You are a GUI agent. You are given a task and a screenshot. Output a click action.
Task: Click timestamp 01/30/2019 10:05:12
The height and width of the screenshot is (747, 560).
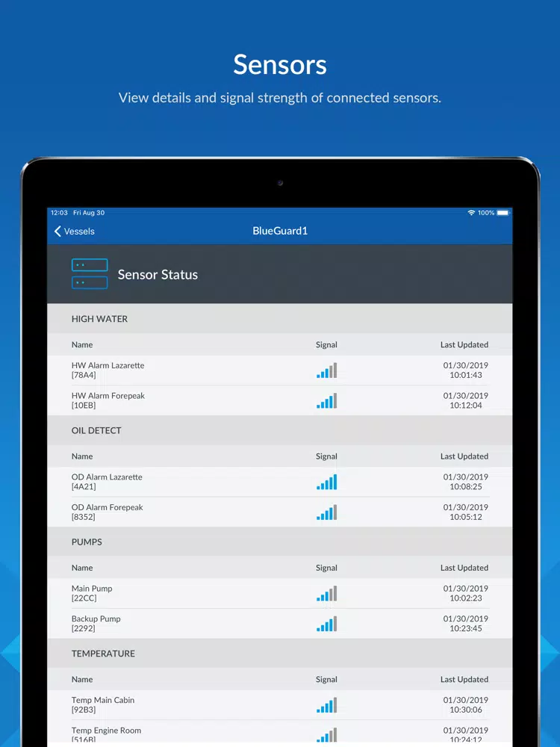(466, 512)
